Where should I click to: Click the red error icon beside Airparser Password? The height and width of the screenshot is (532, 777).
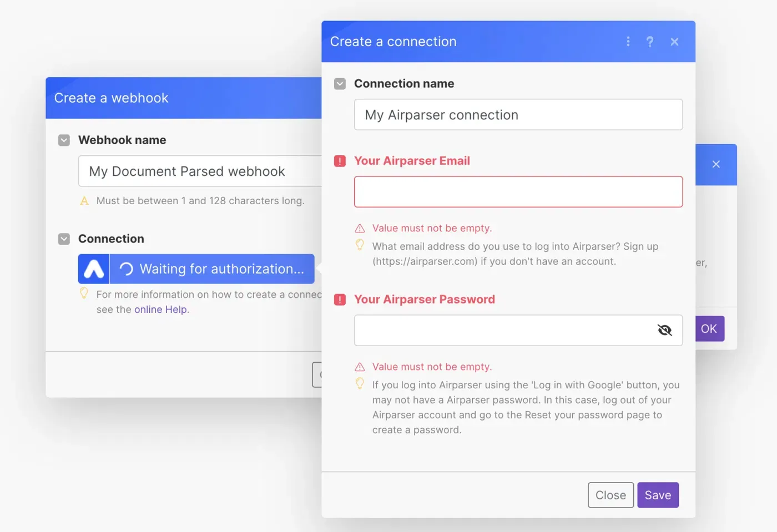click(x=340, y=300)
